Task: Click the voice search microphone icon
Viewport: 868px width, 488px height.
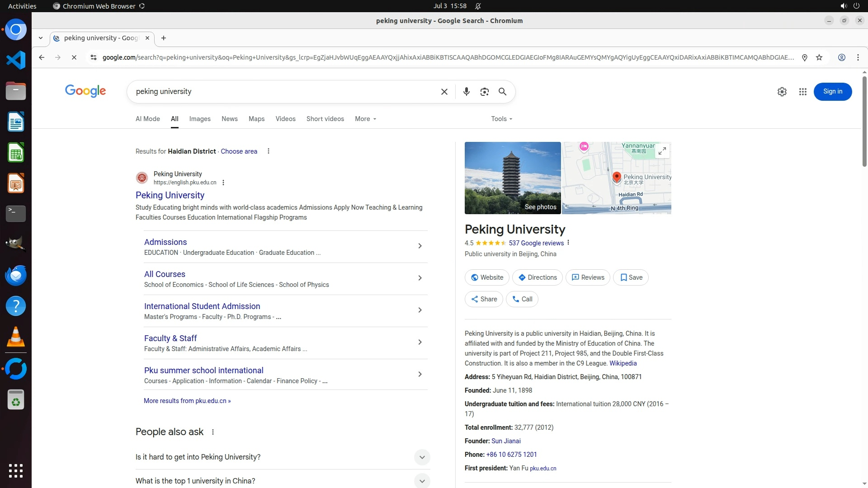Action: (466, 92)
